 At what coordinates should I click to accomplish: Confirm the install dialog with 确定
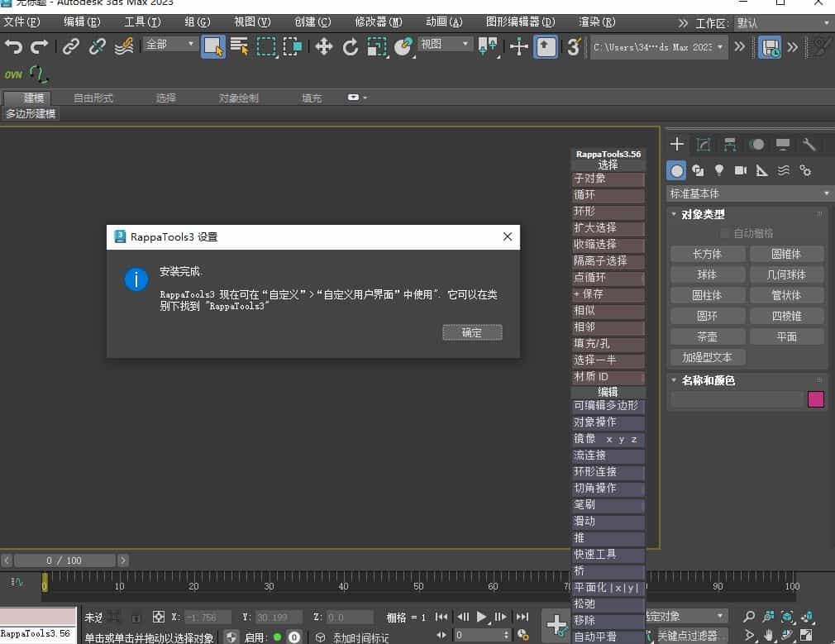(472, 332)
